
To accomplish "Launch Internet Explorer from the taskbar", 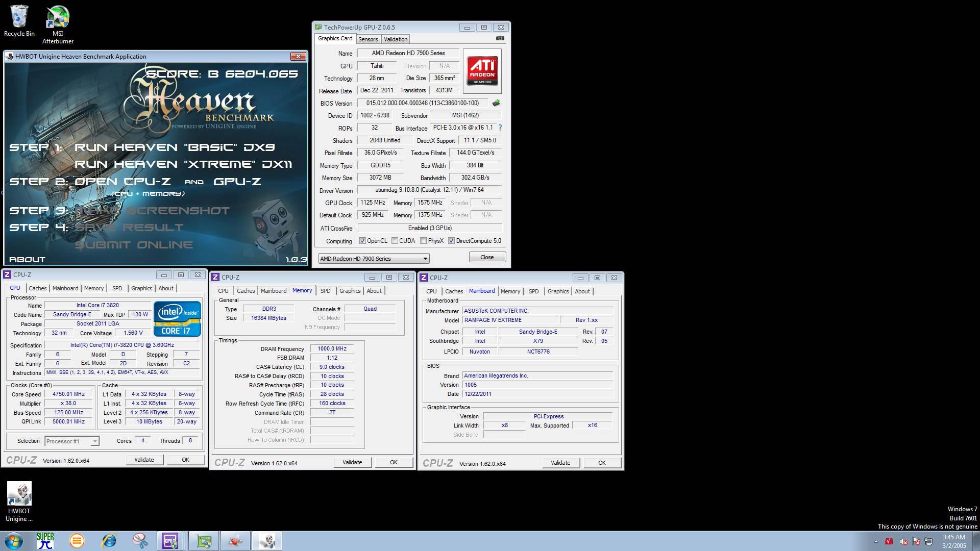I will pos(109,541).
